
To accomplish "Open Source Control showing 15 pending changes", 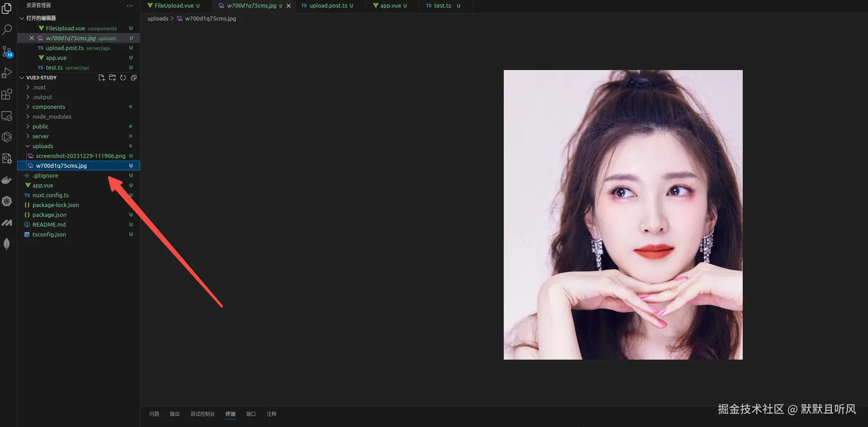I will pos(7,51).
